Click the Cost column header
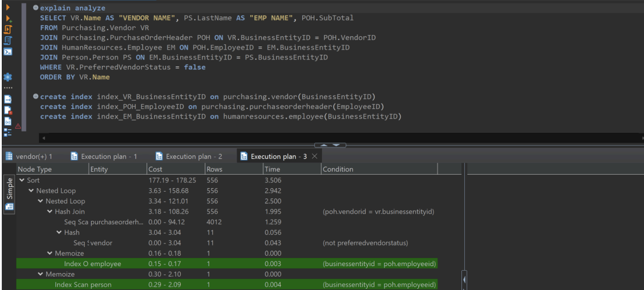644x290 pixels. pyautogui.click(x=176, y=169)
